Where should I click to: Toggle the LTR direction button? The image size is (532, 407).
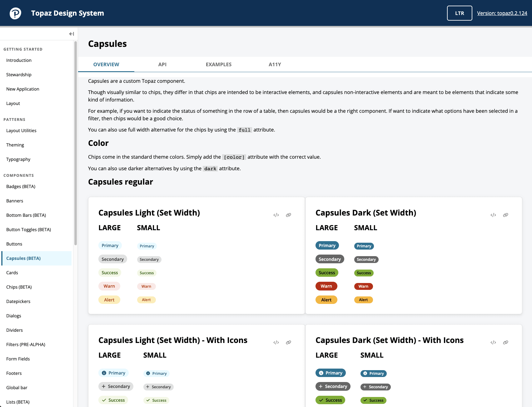coord(460,13)
